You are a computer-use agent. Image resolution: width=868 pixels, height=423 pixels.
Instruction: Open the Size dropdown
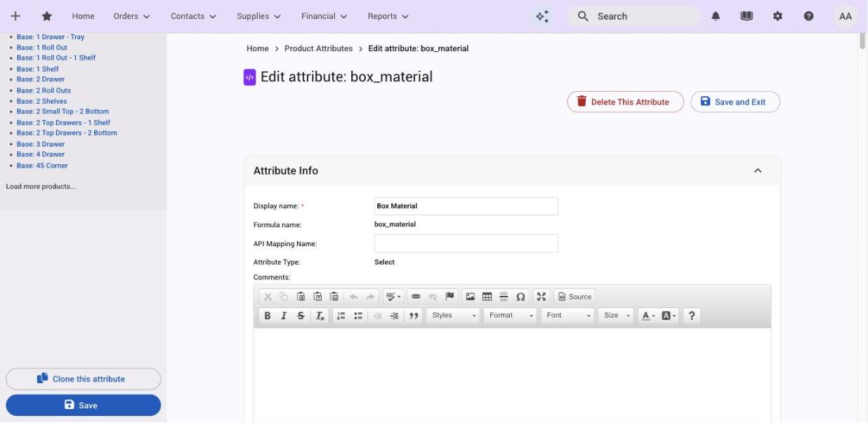pos(616,316)
